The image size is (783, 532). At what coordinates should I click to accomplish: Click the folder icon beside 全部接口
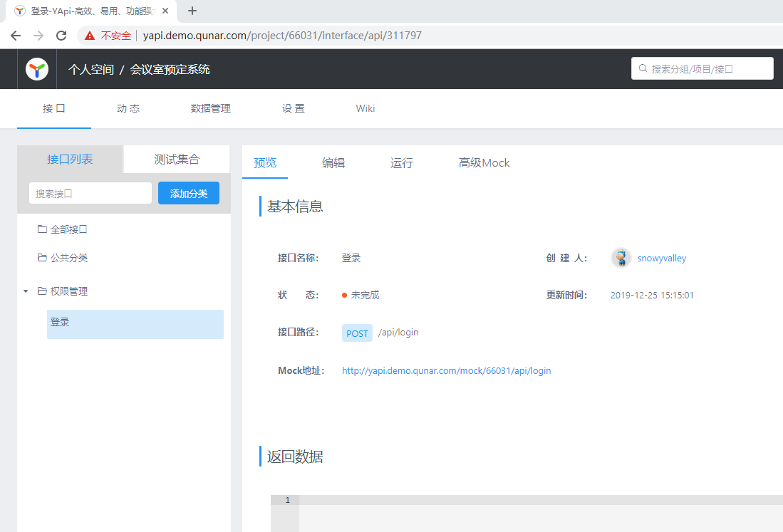pos(43,229)
